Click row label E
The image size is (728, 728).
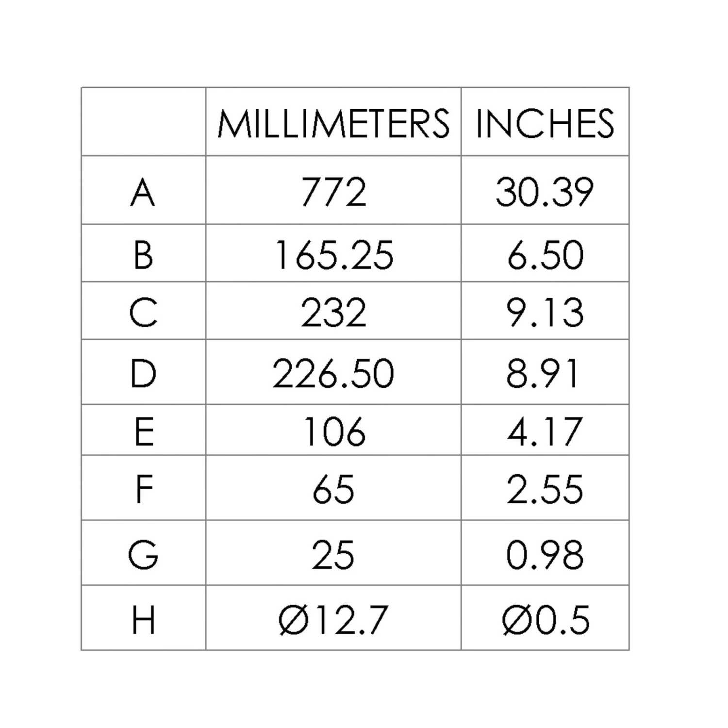click(x=143, y=431)
